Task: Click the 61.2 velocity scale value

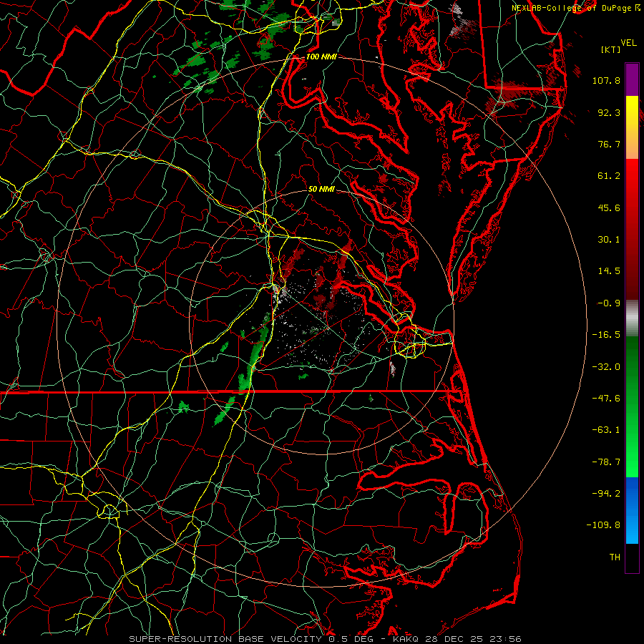Action: tap(609, 176)
